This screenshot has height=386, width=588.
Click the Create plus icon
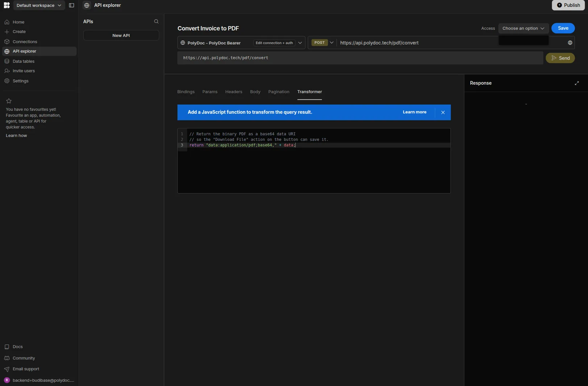click(7, 32)
